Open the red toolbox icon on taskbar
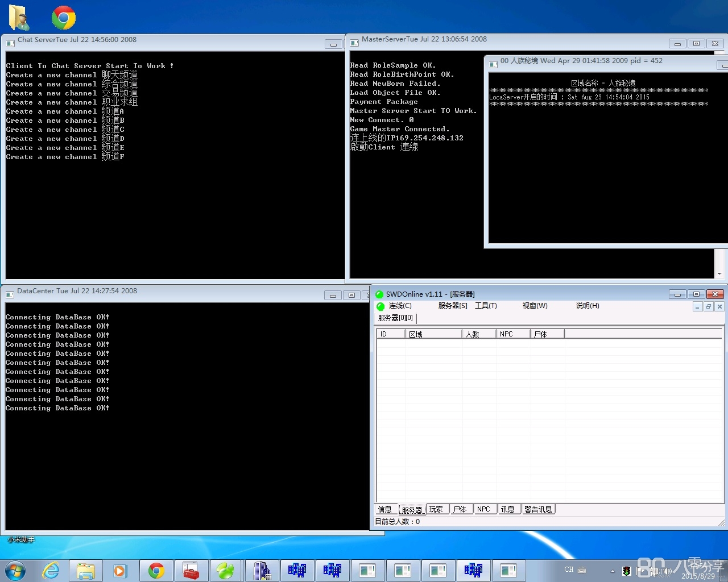The image size is (728, 582). pos(191,571)
